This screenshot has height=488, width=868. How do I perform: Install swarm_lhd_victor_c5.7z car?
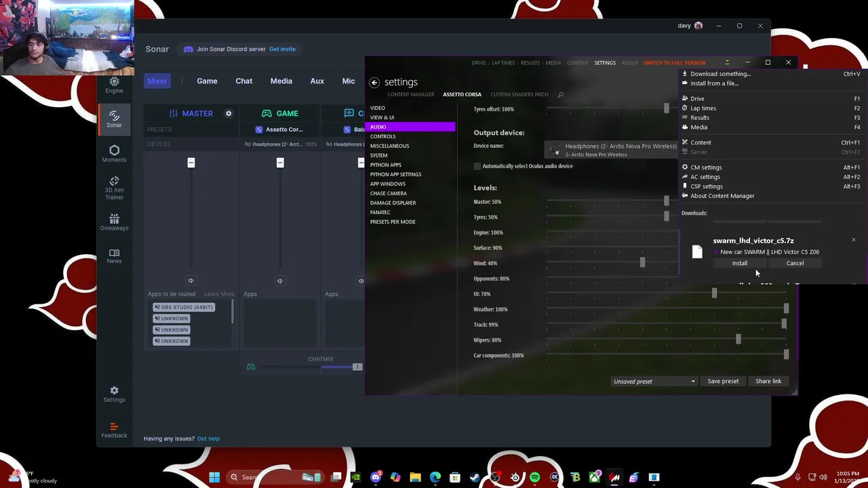click(740, 263)
